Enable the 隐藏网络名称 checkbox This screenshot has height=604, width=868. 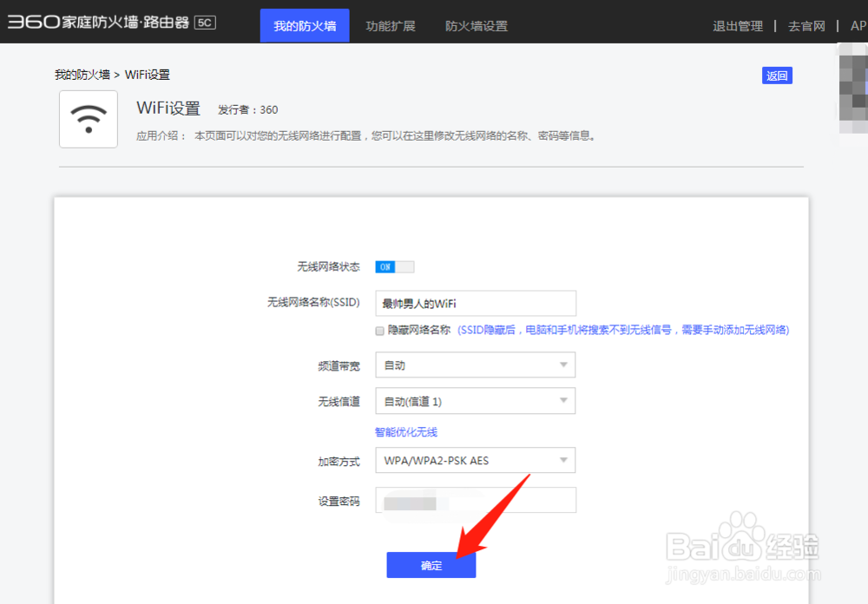point(379,331)
